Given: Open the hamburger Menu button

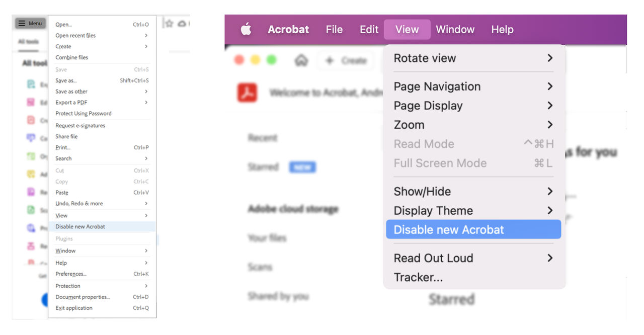Looking at the screenshot, I should click(30, 23).
